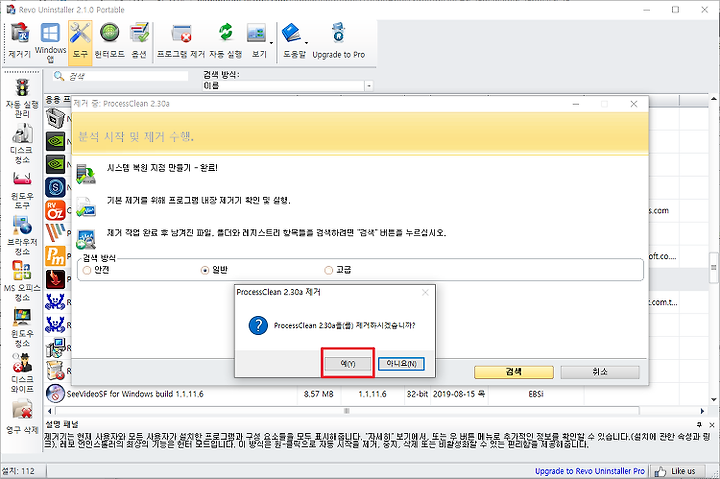Screen dimensions: 720x479
Task: Expand the View button dropdown arrow
Action: click(x=271, y=43)
